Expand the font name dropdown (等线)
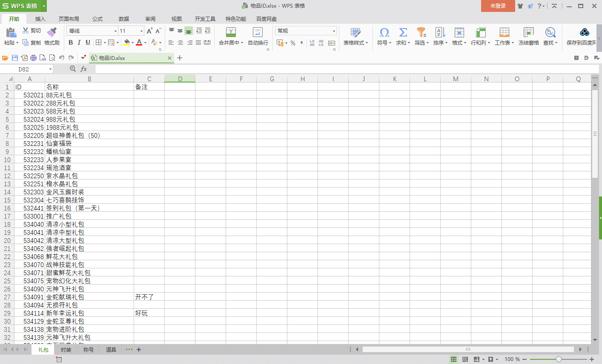The height and width of the screenshot is (364, 602). (115, 31)
